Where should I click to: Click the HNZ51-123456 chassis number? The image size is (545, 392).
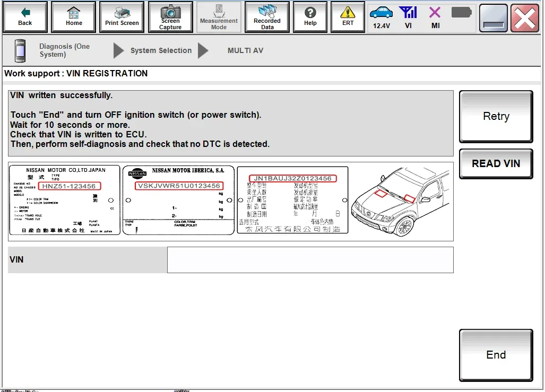pyautogui.click(x=69, y=186)
